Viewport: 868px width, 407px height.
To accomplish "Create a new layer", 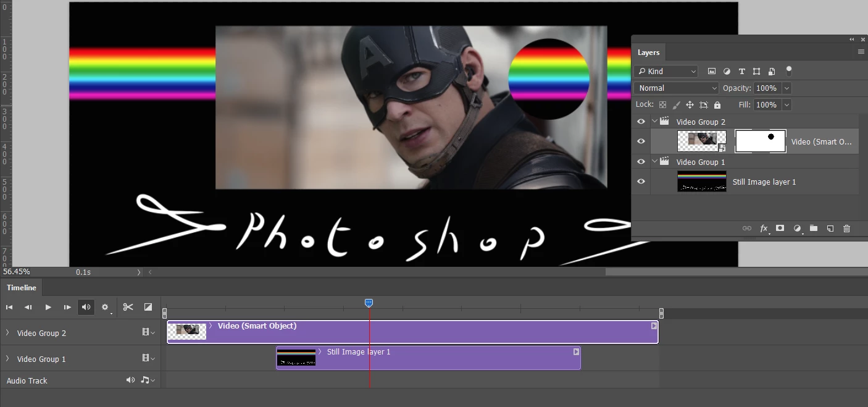I will tap(830, 229).
